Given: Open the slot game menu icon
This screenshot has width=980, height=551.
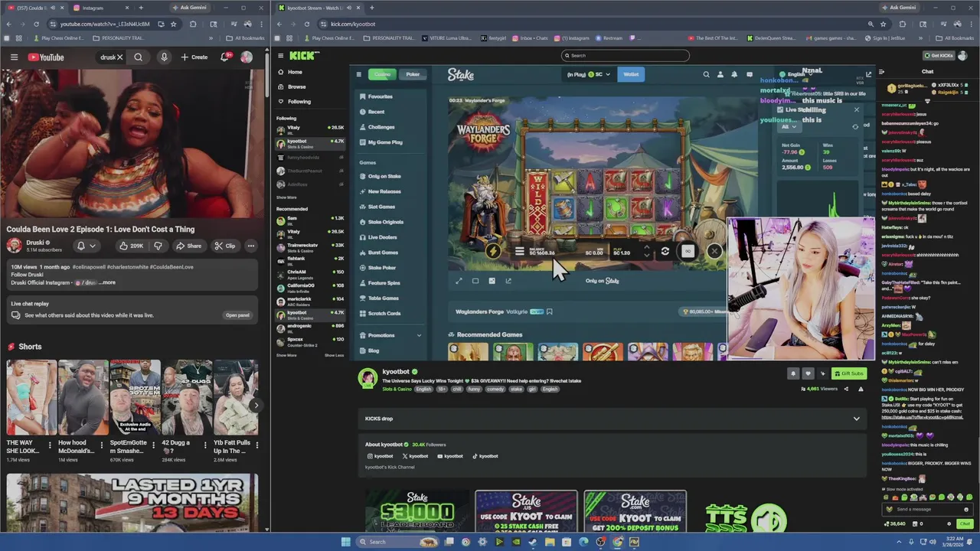Looking at the screenshot, I should 519,251.
